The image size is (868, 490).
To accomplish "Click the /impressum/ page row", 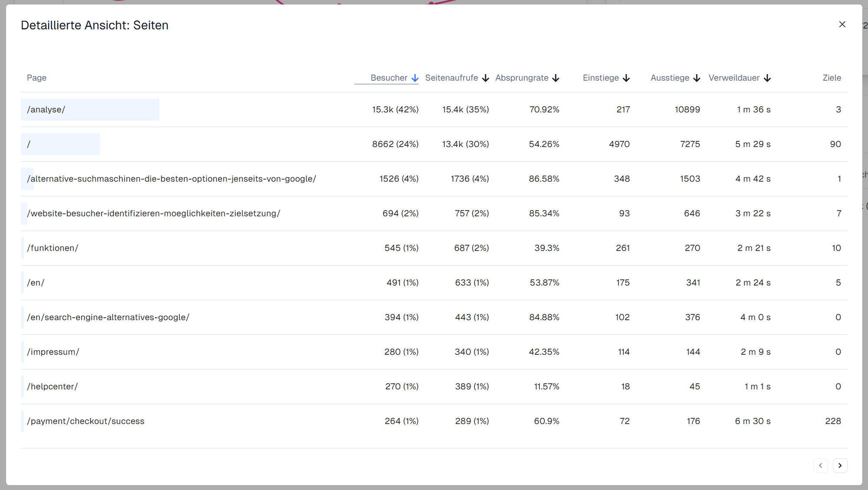I will (53, 352).
